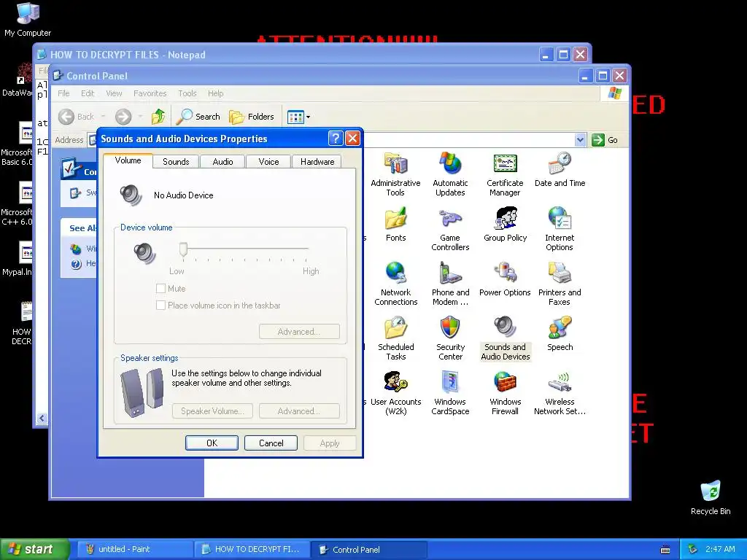Screen dimensions: 747x560
Task: Open the View menu in Control Panel
Action: [114, 93]
